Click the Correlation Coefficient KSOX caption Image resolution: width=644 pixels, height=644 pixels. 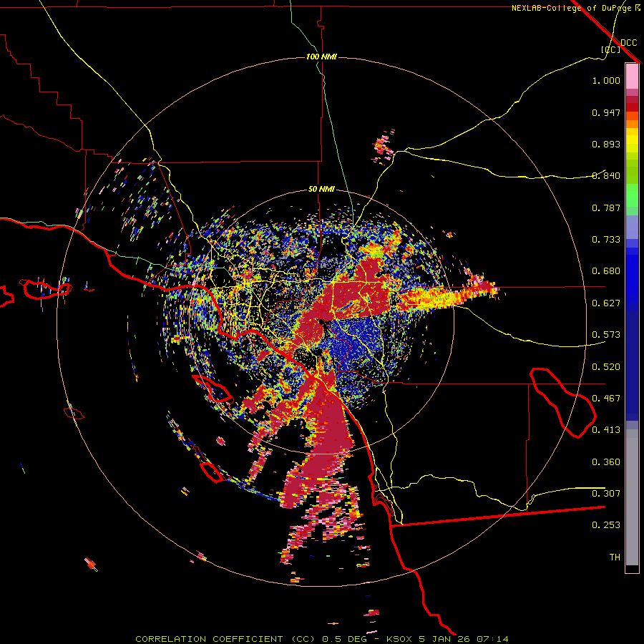322,639
